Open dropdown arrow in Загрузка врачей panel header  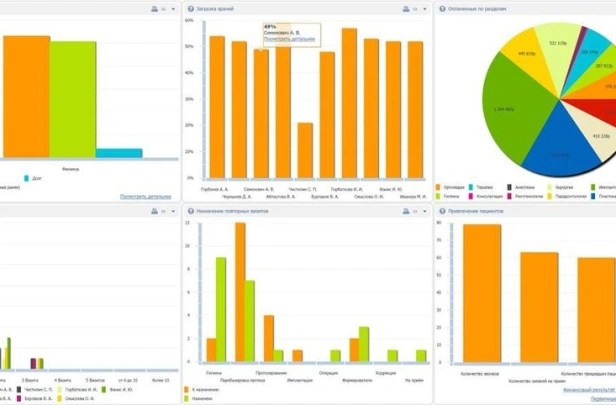coord(424,7)
